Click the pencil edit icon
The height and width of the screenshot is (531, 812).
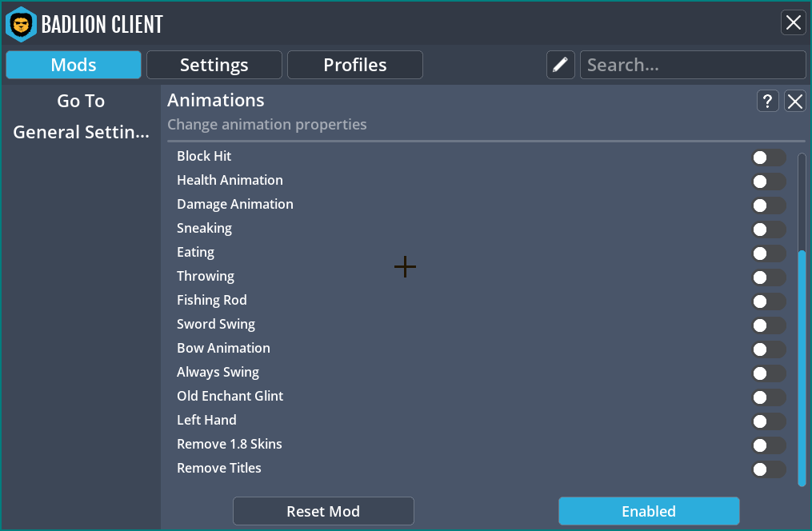[x=561, y=65]
